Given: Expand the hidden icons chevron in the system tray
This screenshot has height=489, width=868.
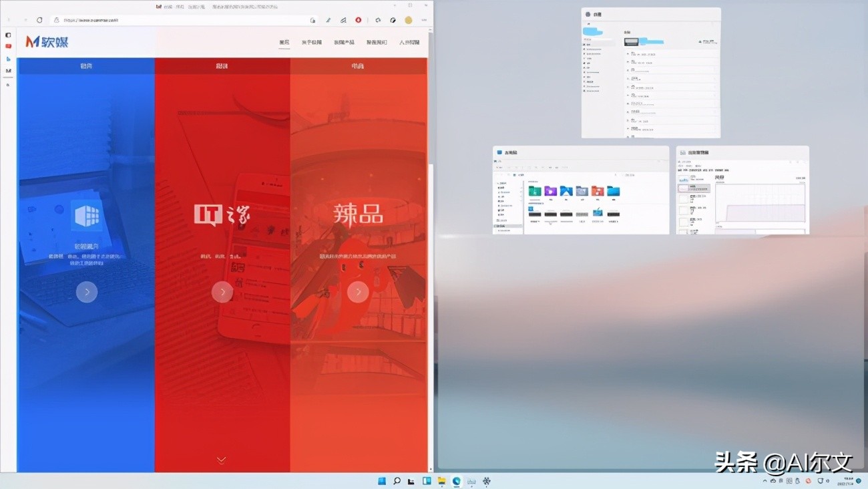Looking at the screenshot, I should point(765,480).
